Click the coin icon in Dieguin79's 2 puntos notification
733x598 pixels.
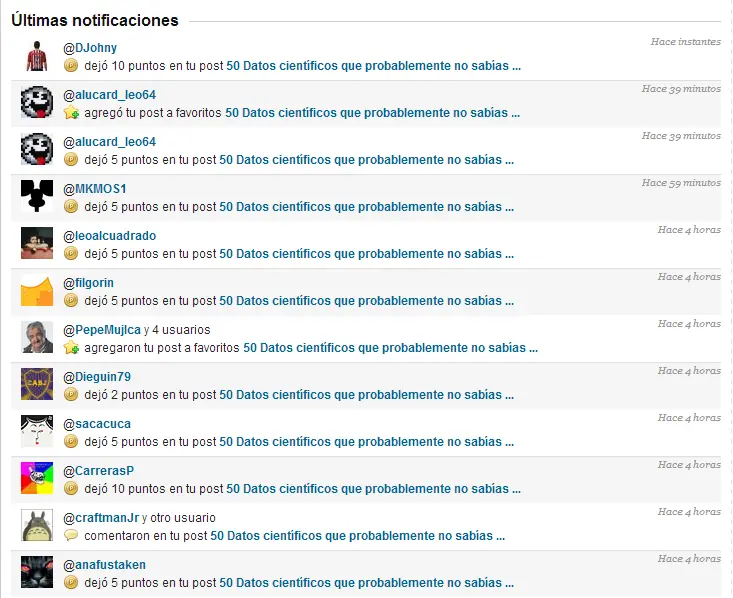click(x=71, y=395)
